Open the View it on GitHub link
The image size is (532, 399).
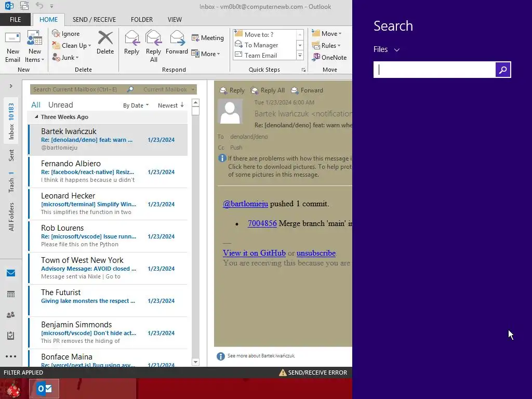(254, 253)
